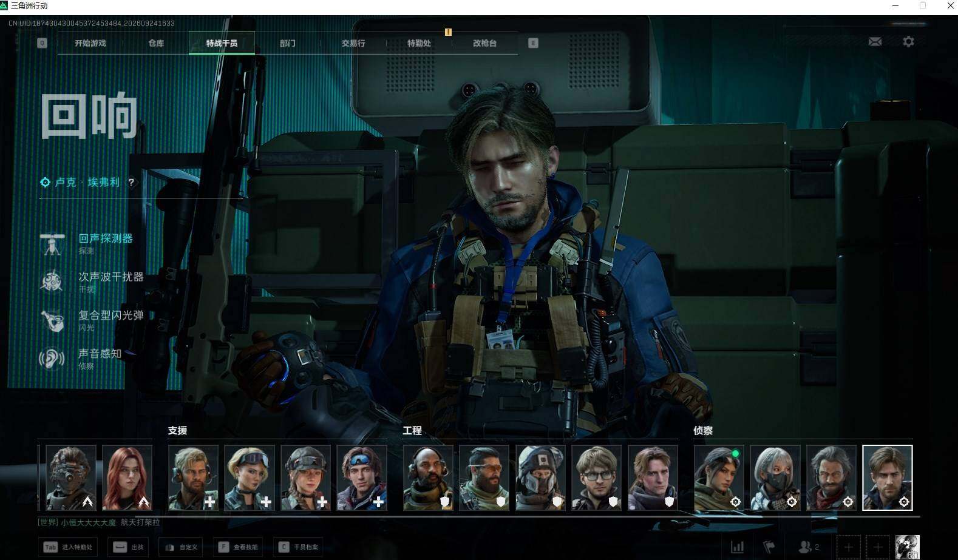Close the 三角洲行动 window
The width and height of the screenshot is (958, 560).
tap(950, 6)
